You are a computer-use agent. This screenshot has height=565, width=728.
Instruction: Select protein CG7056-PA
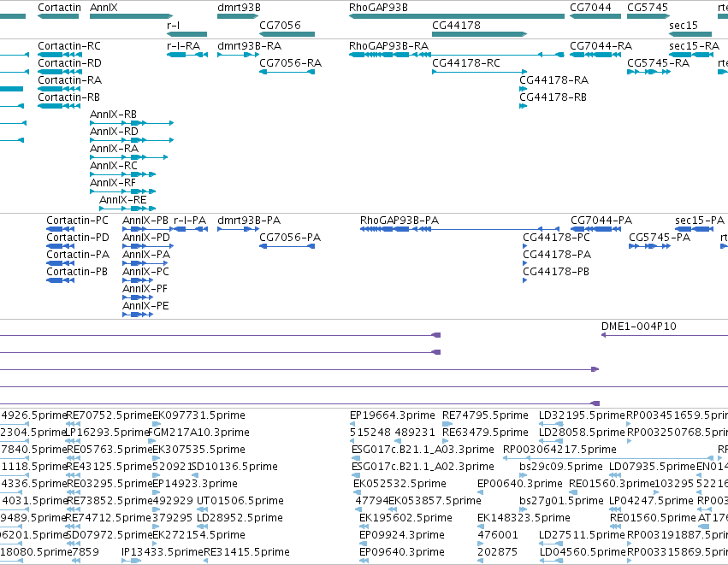pyautogui.click(x=287, y=246)
